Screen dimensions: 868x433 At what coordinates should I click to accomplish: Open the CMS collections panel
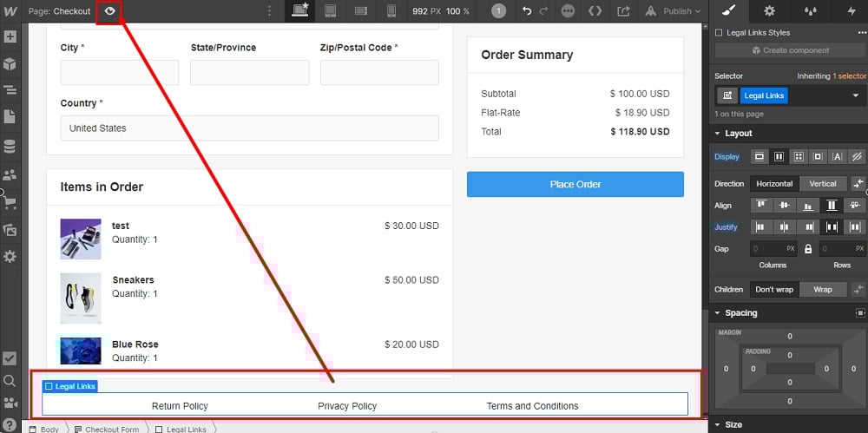[x=10, y=147]
